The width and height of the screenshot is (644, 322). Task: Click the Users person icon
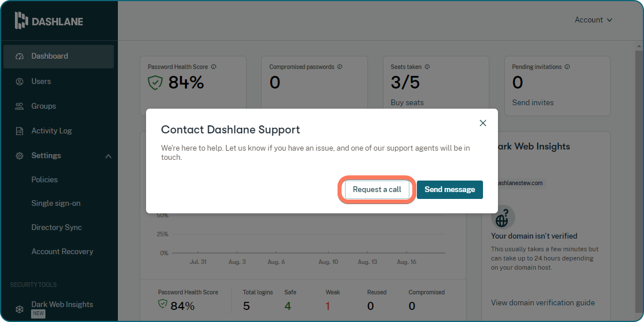pos(20,82)
